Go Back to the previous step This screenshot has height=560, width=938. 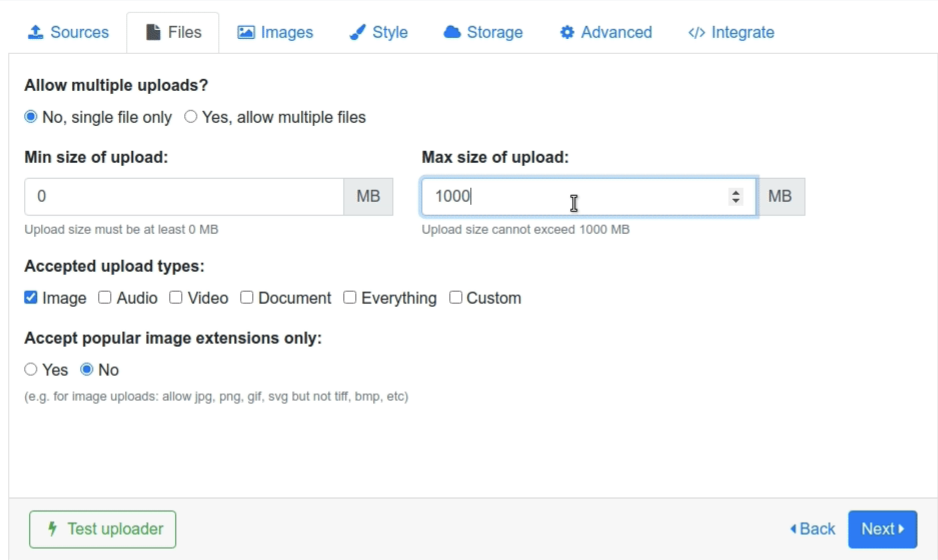pyautogui.click(x=813, y=529)
